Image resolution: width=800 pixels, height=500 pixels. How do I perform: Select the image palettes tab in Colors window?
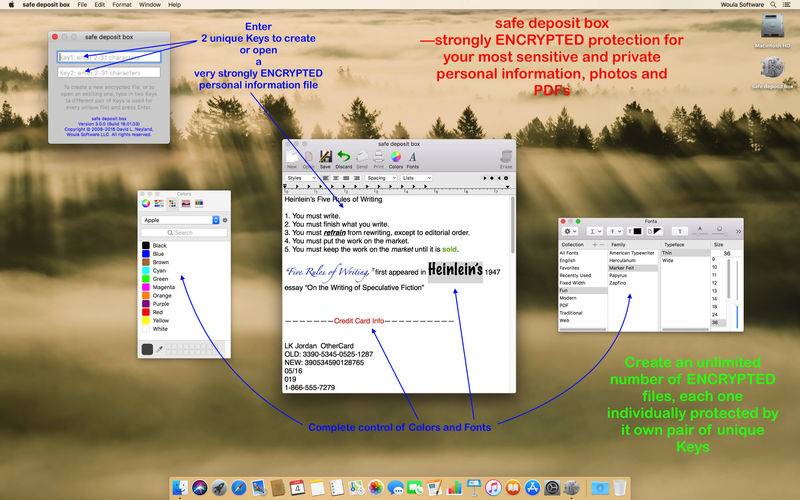point(186,204)
